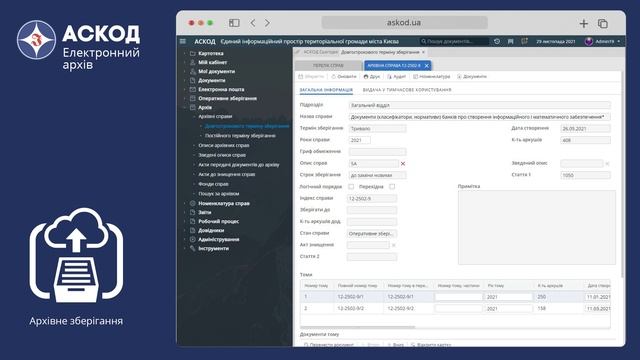Open Акти передачі документів до архіву
640x360 pixels.
239,165
